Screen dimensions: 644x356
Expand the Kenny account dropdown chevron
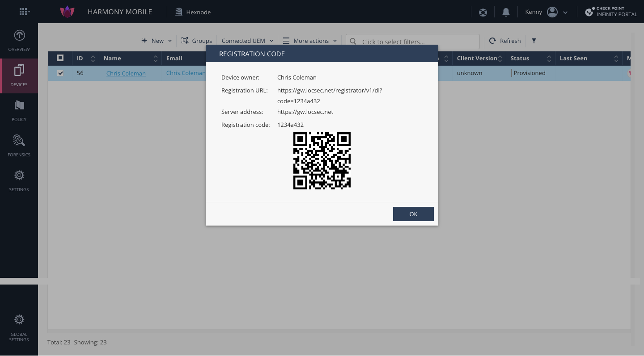click(565, 13)
